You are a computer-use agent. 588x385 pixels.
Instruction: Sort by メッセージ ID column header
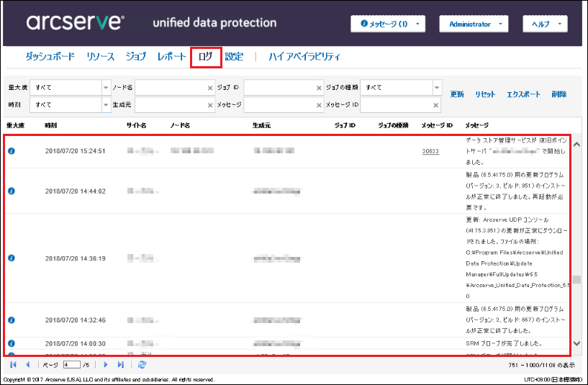tap(437, 125)
